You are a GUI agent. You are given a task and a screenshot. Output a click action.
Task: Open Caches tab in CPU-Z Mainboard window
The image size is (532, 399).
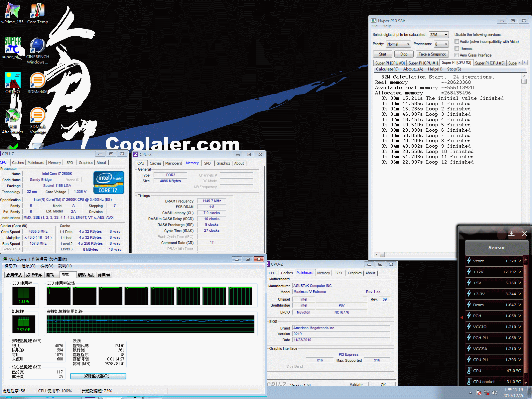[287, 273]
